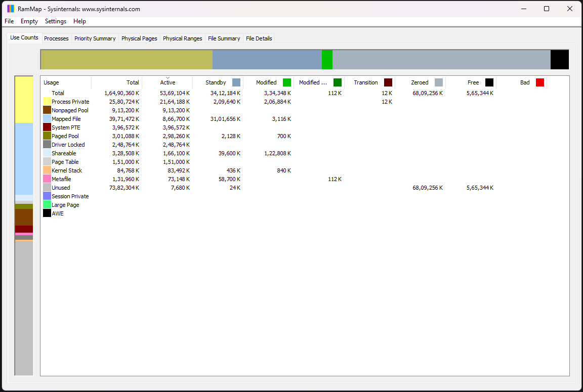Click the green Large Page swatch
This screenshot has width=583, height=392.
[x=47, y=204]
